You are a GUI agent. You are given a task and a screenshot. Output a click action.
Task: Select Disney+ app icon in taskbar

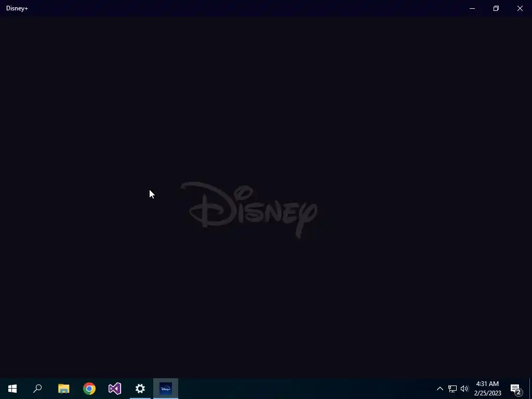tap(166, 389)
